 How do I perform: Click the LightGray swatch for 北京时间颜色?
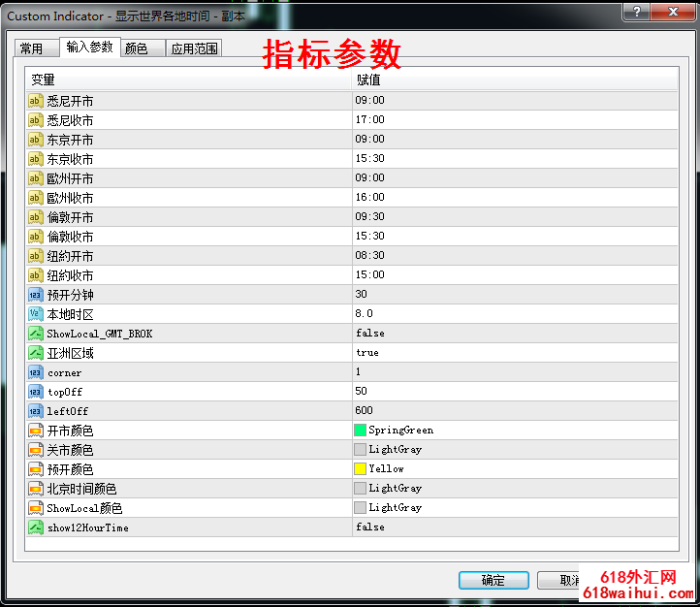[x=360, y=488]
